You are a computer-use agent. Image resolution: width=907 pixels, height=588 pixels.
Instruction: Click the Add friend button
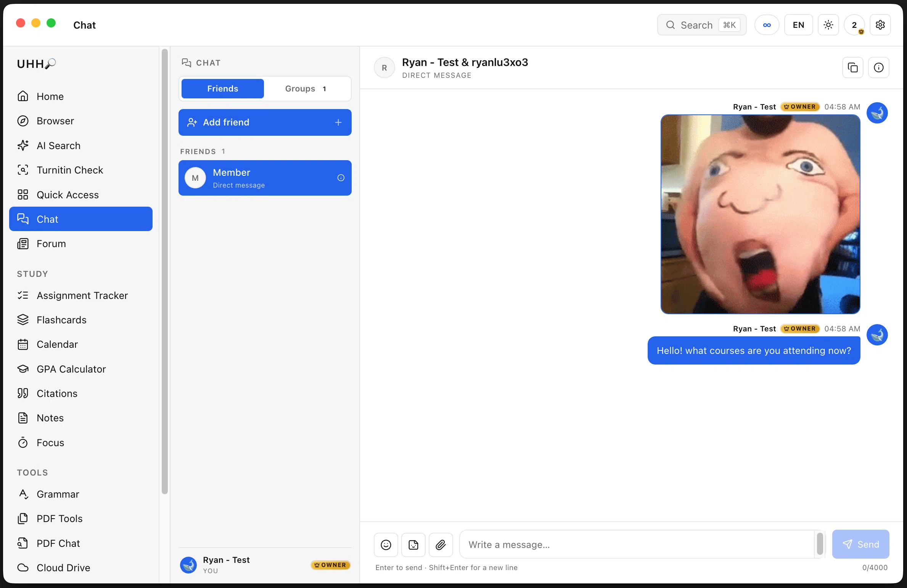point(265,122)
